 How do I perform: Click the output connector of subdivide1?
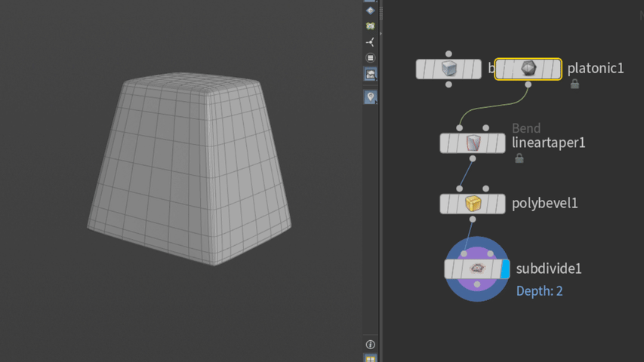477,284
